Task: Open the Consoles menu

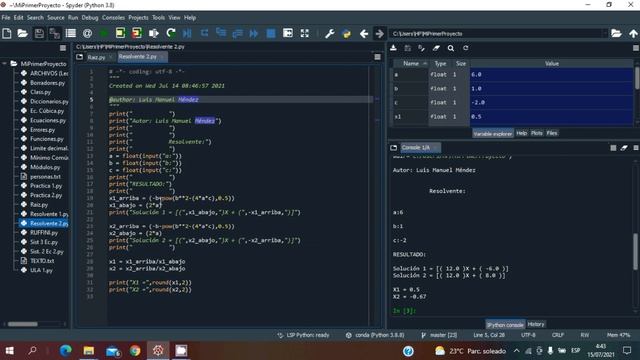Action: coord(113,18)
